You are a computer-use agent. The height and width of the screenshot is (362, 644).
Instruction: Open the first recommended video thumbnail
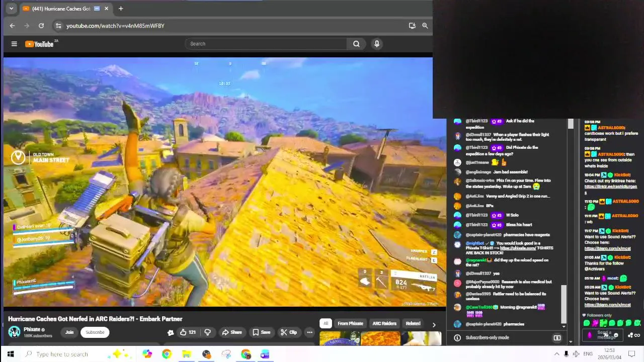[x=340, y=338]
